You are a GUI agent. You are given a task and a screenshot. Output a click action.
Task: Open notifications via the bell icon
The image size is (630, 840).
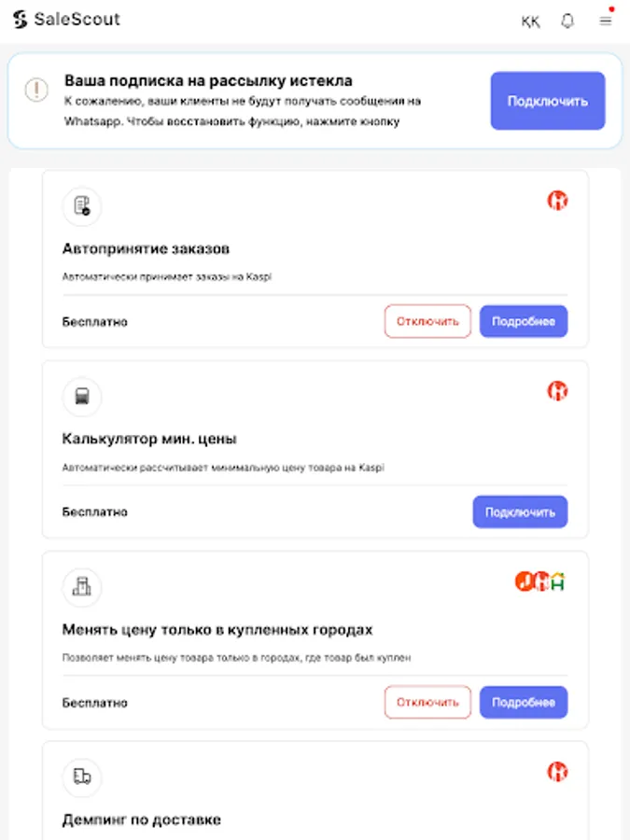point(567,21)
